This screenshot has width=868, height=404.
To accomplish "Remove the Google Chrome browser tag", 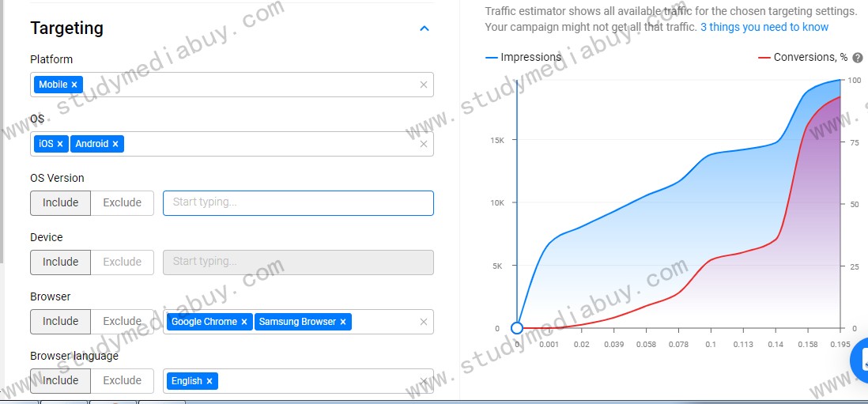I will click(244, 322).
